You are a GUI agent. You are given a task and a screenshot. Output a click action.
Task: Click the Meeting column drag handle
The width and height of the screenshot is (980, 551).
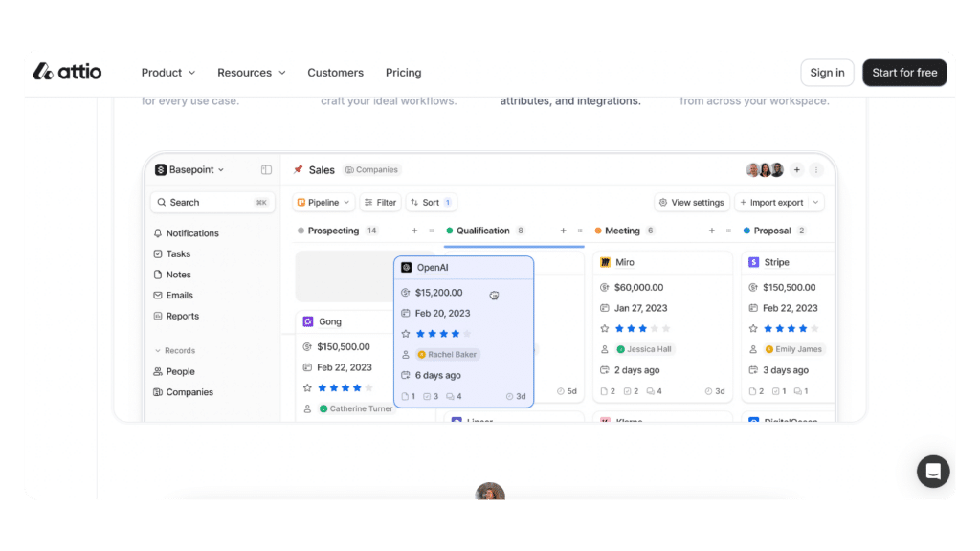coord(728,231)
